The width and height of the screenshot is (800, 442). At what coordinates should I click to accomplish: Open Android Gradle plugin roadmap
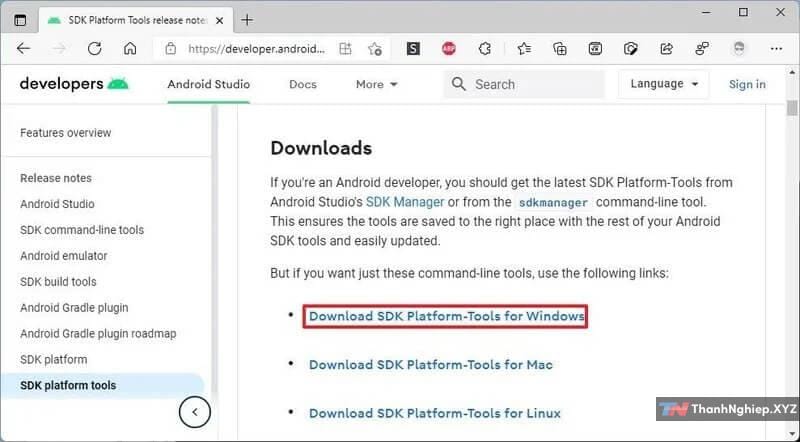tap(98, 334)
